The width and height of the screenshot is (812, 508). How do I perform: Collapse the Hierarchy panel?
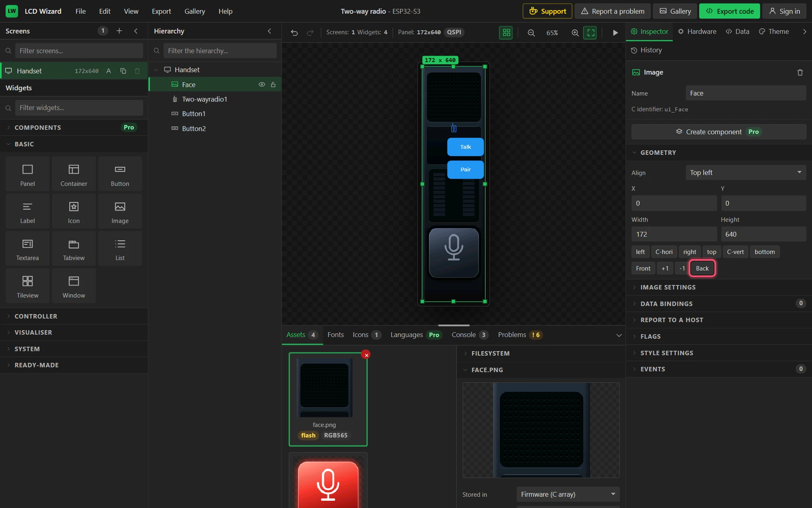269,31
